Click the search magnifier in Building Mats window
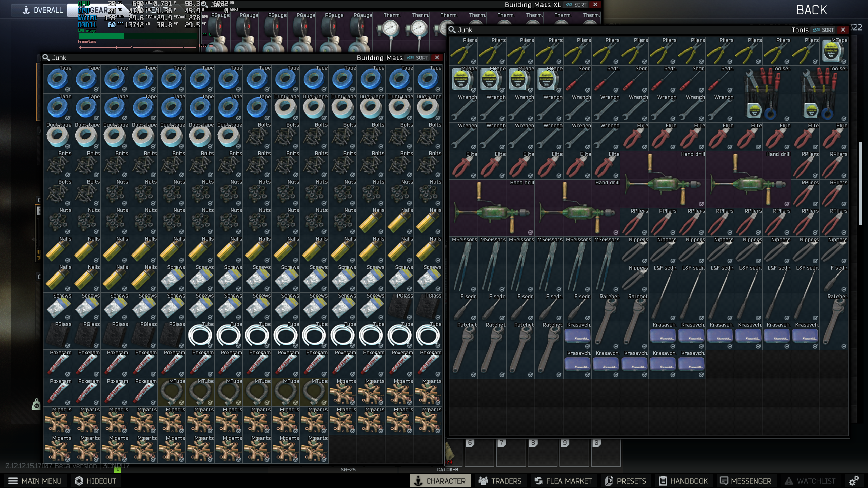The image size is (868, 488). pyautogui.click(x=46, y=58)
